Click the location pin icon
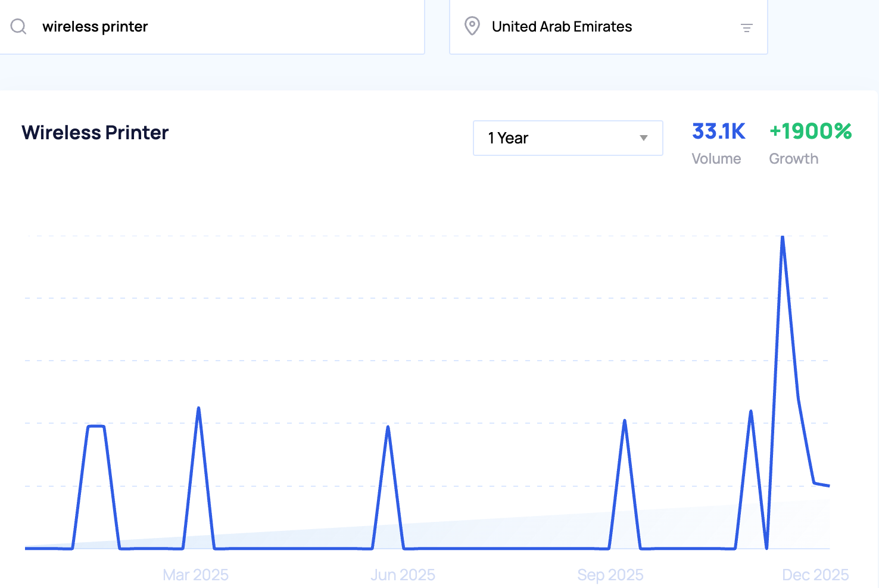 [x=472, y=26]
